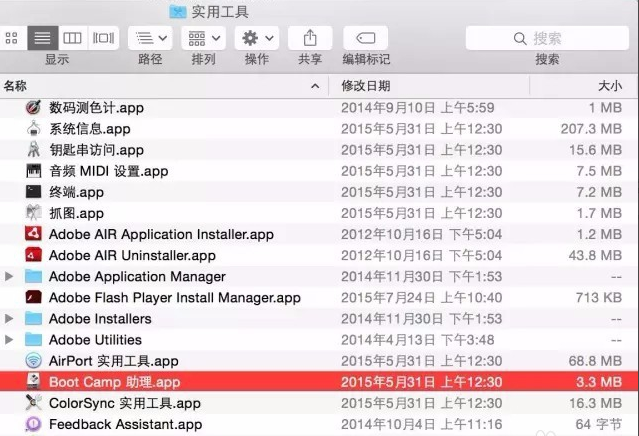Sort by 大小 size column header

click(609, 86)
